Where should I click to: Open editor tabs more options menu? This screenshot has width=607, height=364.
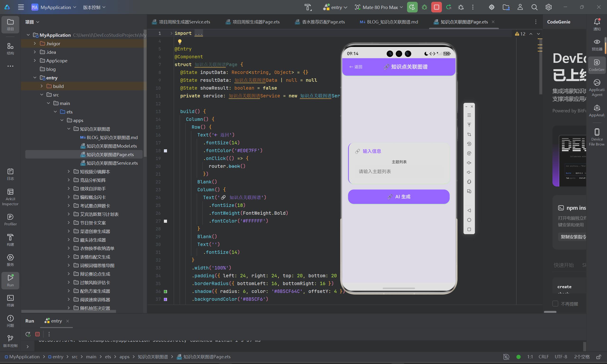[x=536, y=22]
